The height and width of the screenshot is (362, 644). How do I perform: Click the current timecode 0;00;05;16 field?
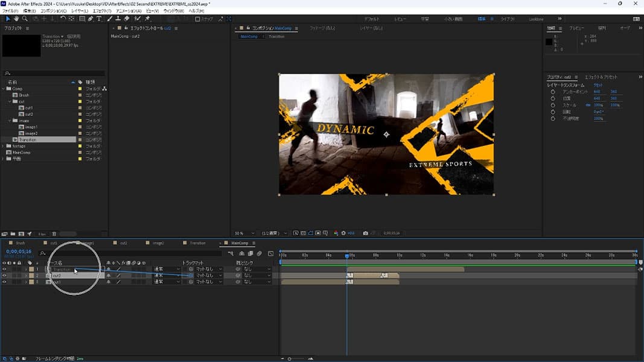(18, 252)
